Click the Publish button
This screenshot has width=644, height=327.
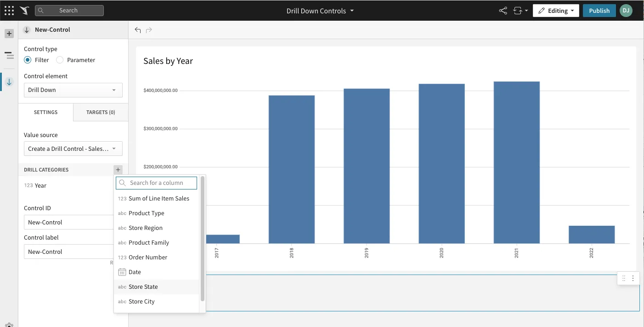coord(599,11)
